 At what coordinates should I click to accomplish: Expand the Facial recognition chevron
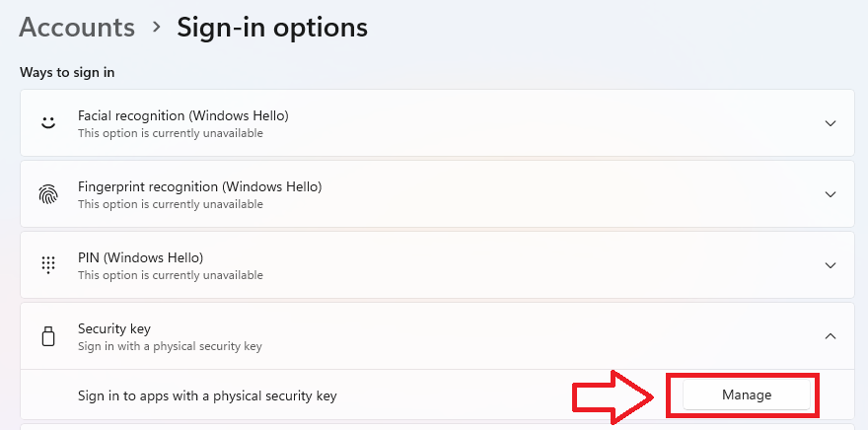click(831, 123)
